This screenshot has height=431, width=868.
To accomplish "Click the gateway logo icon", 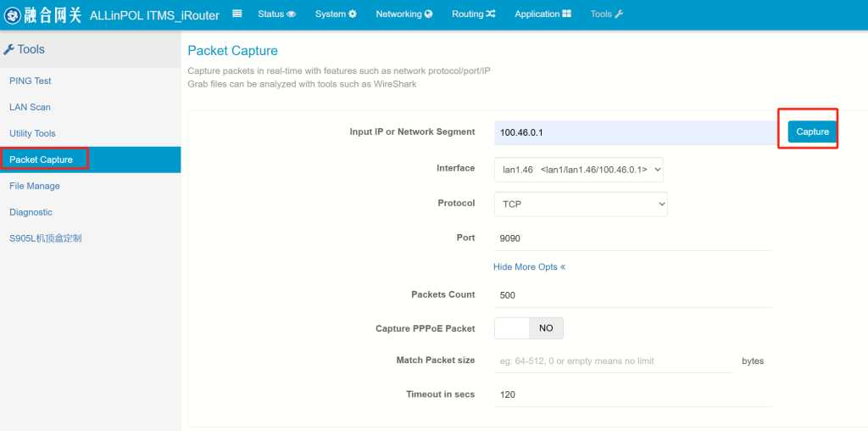I will [x=12, y=15].
